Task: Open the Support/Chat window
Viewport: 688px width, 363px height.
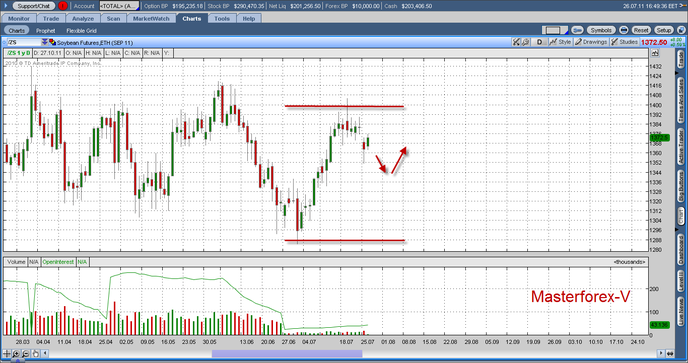Action: [33, 6]
